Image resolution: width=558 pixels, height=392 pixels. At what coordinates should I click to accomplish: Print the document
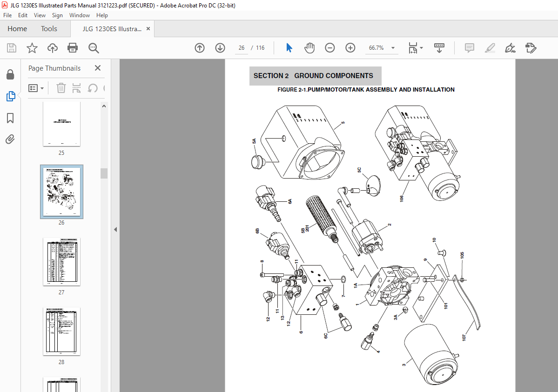[73, 48]
